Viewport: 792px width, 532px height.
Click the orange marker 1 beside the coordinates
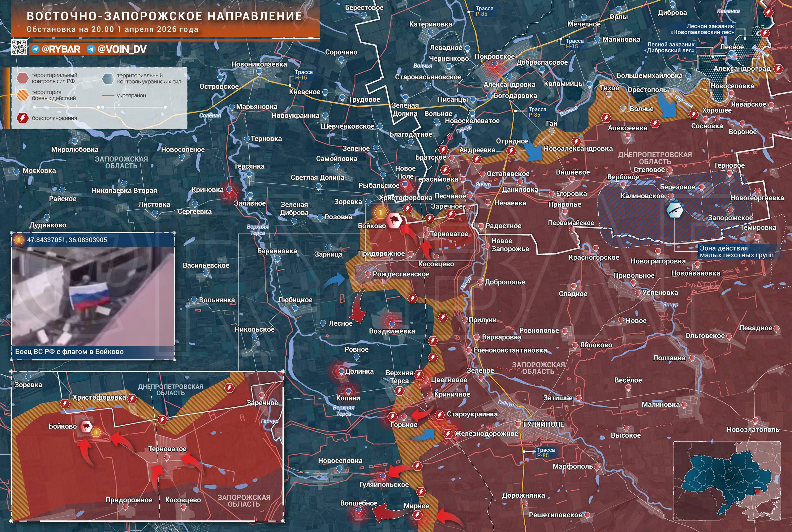point(19,240)
